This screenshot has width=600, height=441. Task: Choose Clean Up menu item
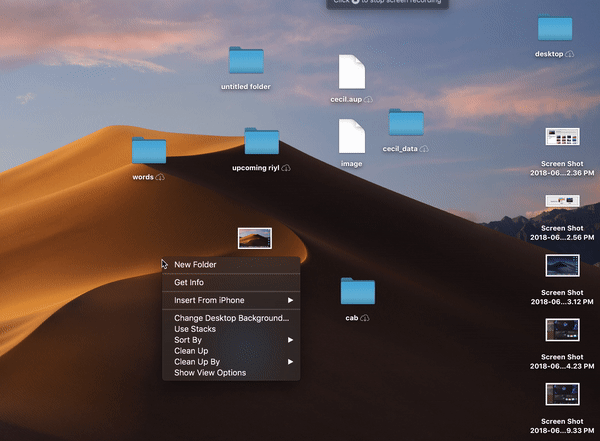191,351
